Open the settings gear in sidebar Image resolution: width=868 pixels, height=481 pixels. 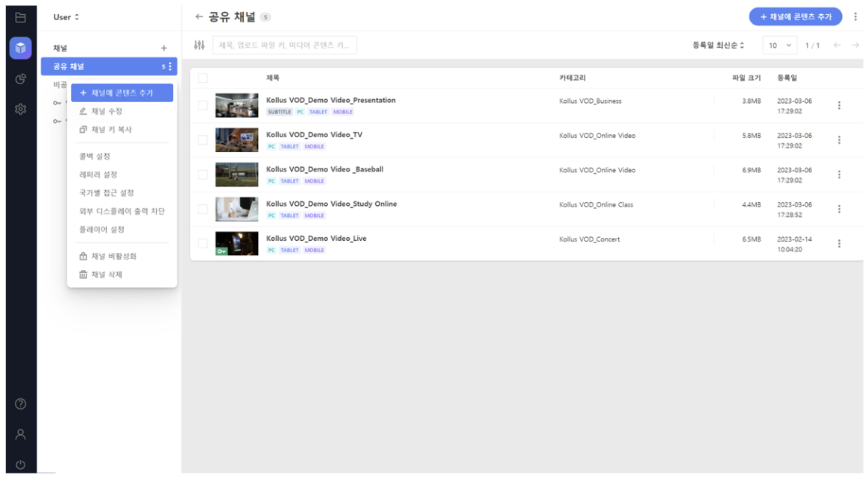(21, 109)
